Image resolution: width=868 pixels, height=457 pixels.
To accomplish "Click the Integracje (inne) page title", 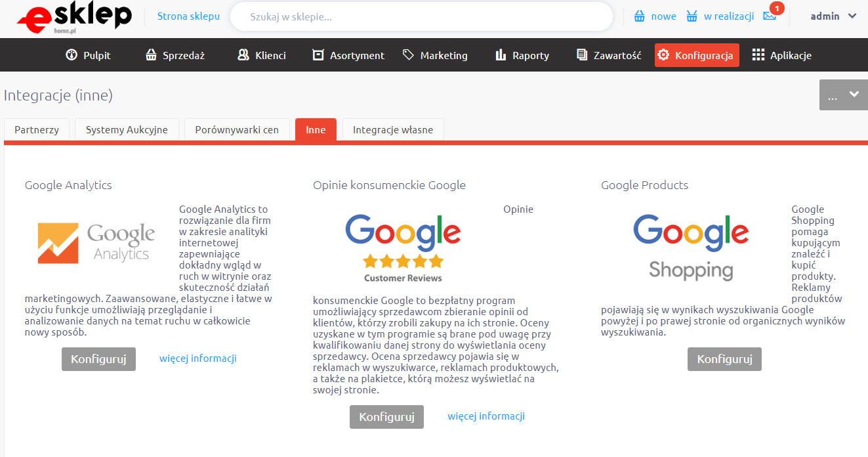I will click(58, 96).
